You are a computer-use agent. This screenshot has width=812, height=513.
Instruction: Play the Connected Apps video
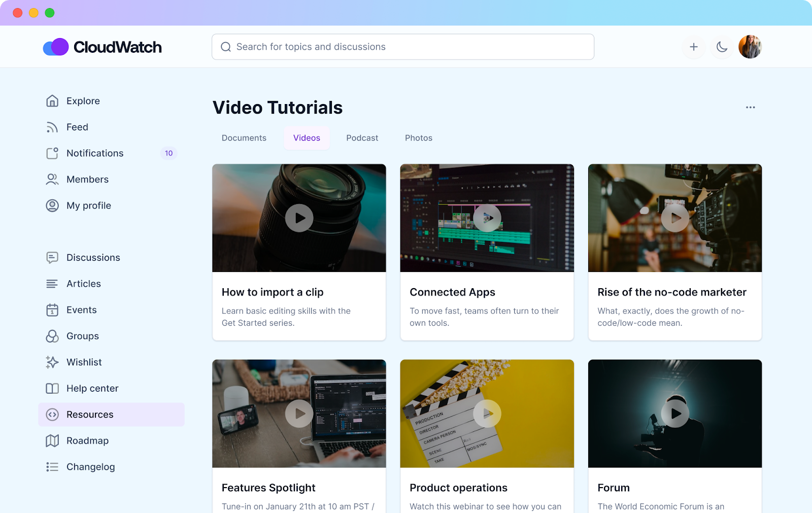click(487, 218)
